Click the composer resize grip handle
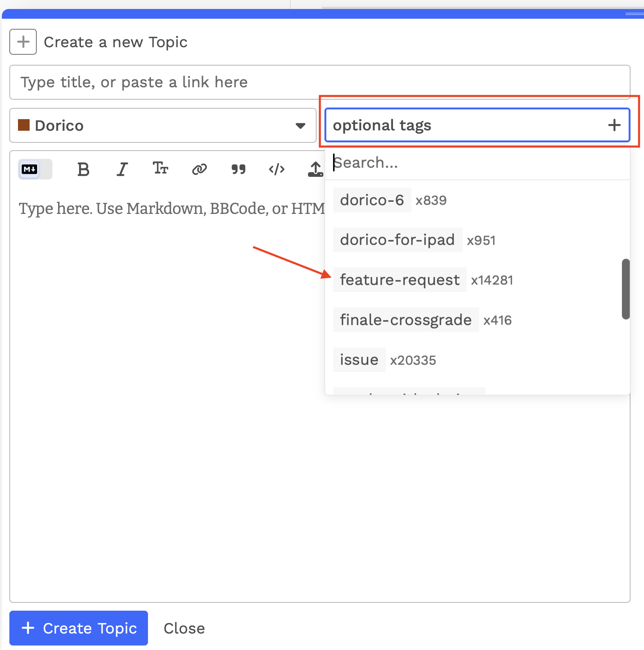 point(635,14)
